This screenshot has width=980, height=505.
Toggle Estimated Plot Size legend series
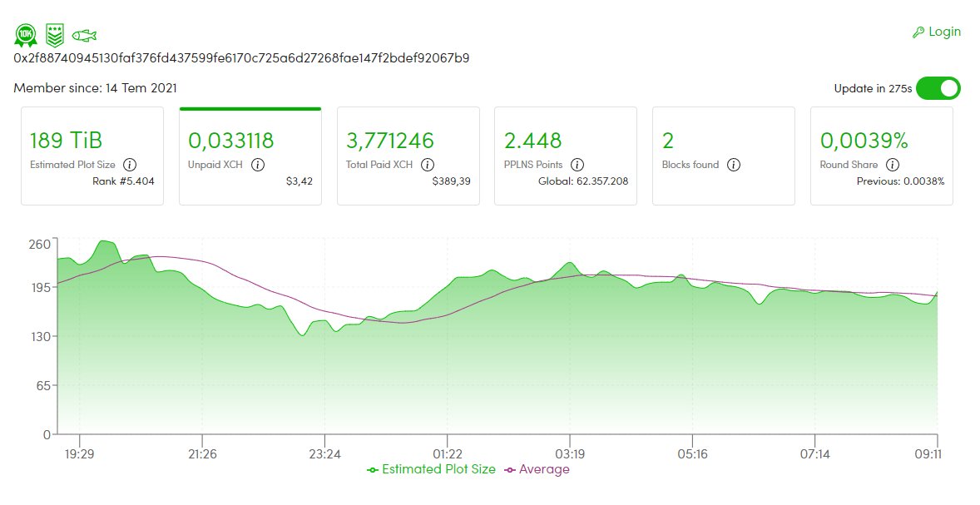pyautogui.click(x=431, y=469)
